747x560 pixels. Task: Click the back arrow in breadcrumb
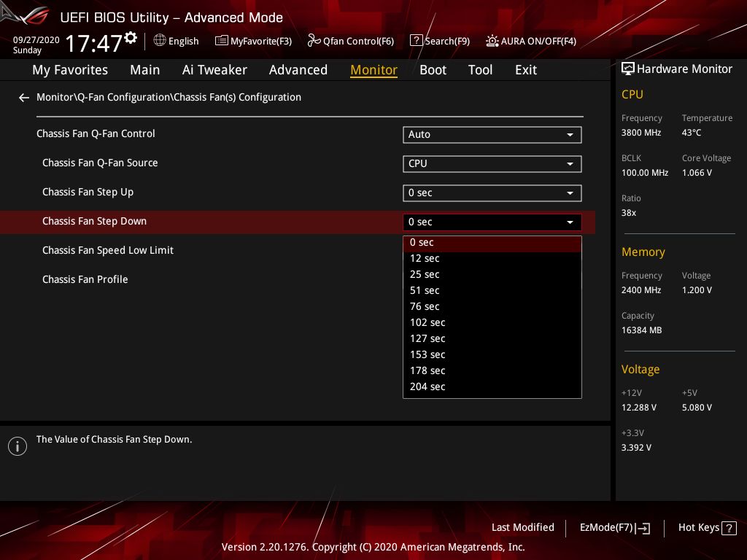click(x=24, y=98)
